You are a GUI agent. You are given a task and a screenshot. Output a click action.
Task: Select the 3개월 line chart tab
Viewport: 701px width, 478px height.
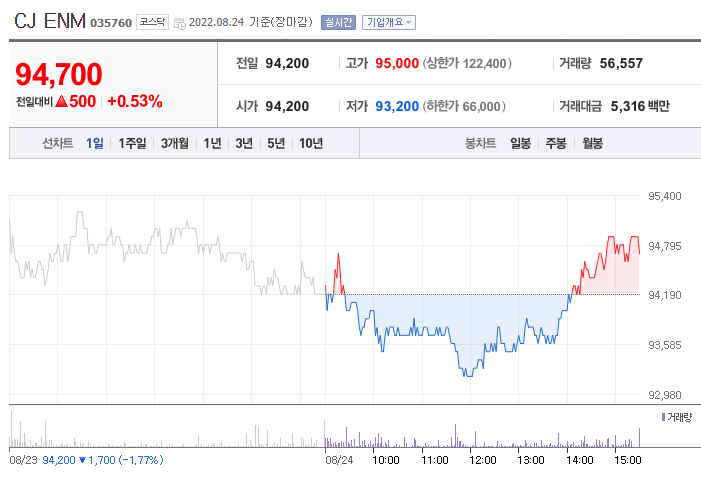pos(174,143)
